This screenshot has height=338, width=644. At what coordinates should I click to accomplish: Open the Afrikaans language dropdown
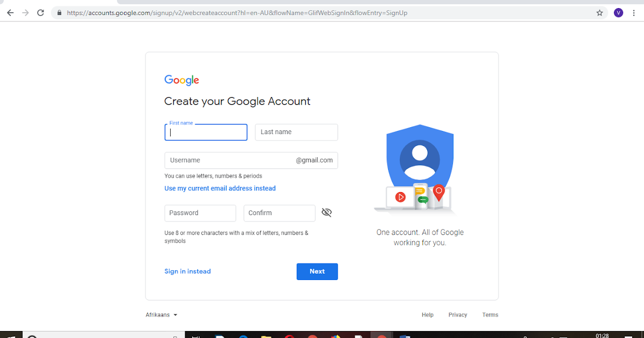(x=162, y=315)
